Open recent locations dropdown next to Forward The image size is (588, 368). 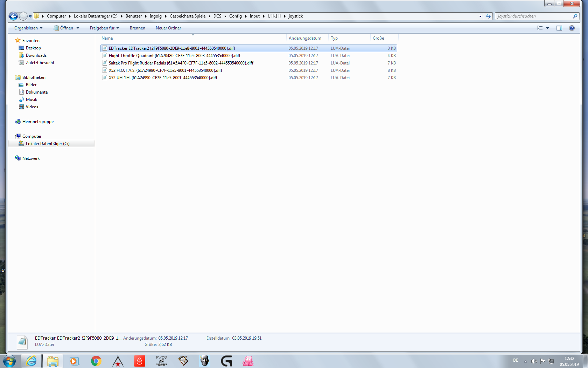coord(30,16)
